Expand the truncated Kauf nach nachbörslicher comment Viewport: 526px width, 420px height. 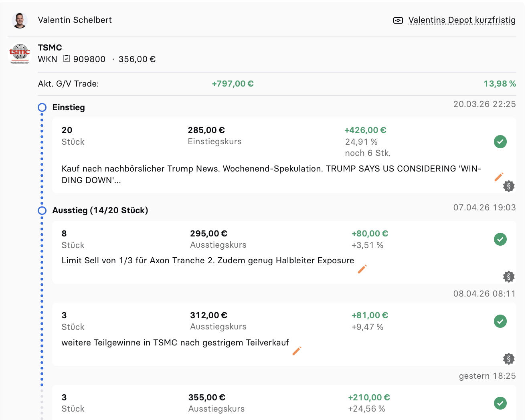[x=271, y=174]
